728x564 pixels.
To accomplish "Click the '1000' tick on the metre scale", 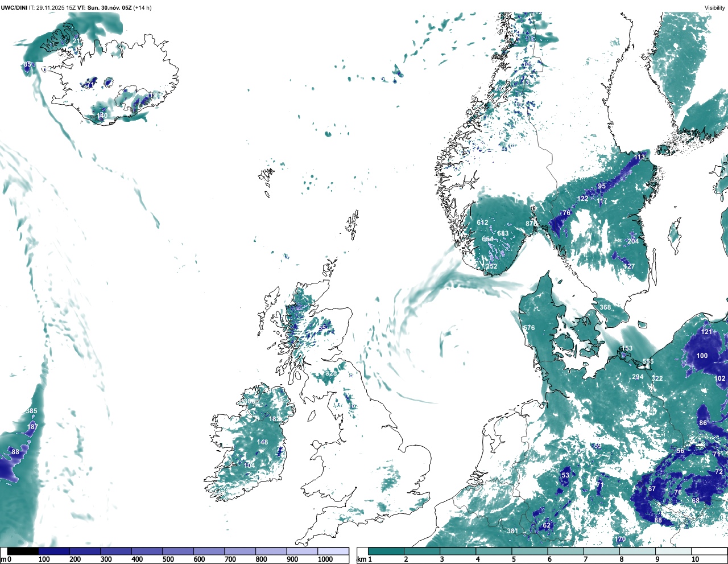I will 325,559.
